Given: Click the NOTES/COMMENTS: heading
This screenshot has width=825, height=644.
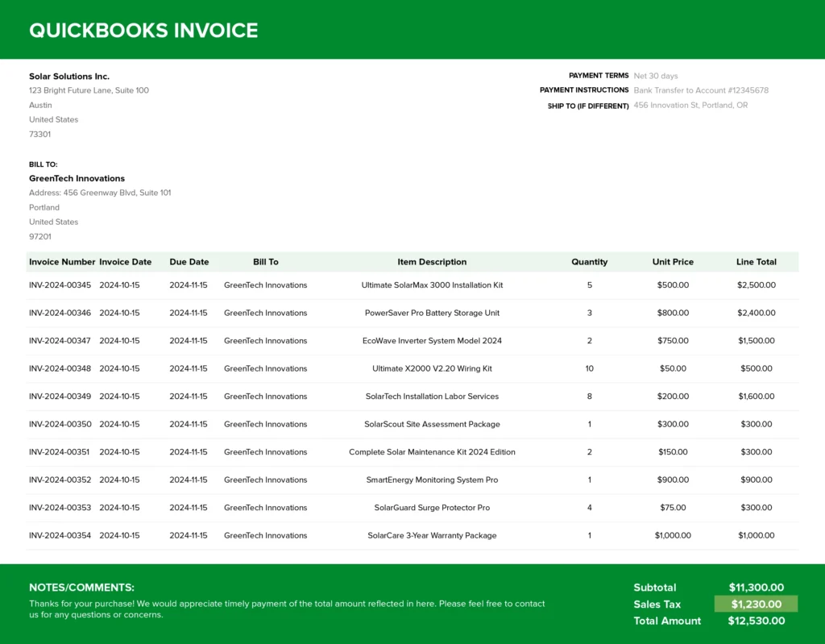Looking at the screenshot, I should point(81,588).
